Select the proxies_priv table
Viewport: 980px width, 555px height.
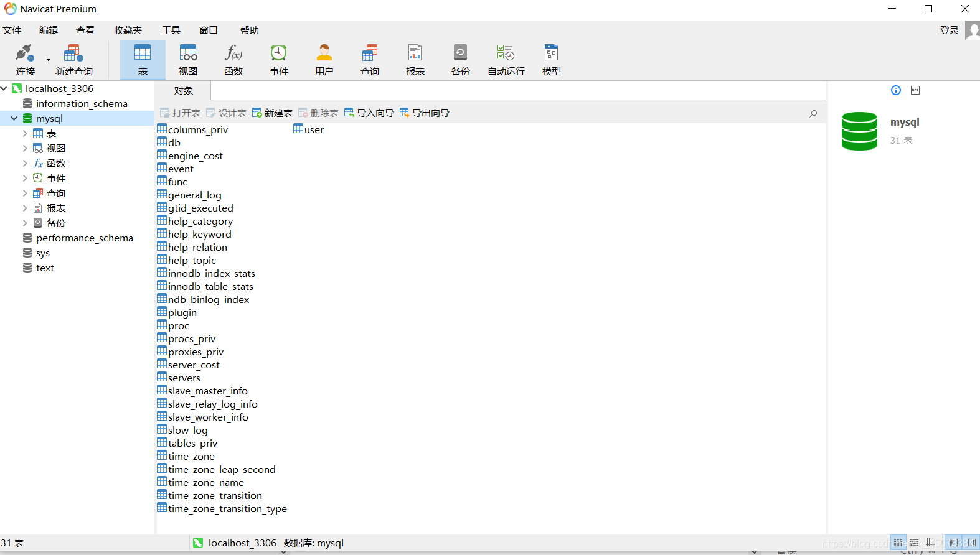click(x=191, y=352)
